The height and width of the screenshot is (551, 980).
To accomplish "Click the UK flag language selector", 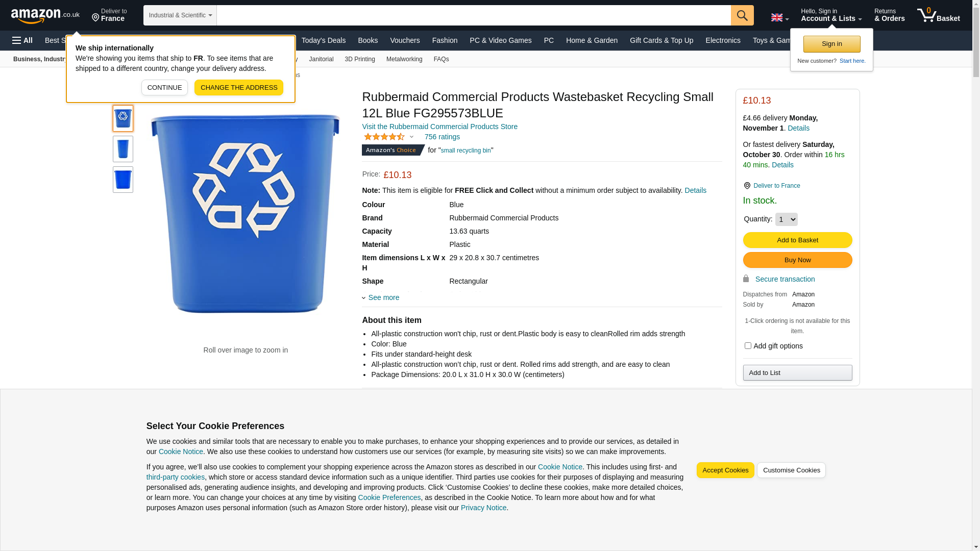I will 779,18.
